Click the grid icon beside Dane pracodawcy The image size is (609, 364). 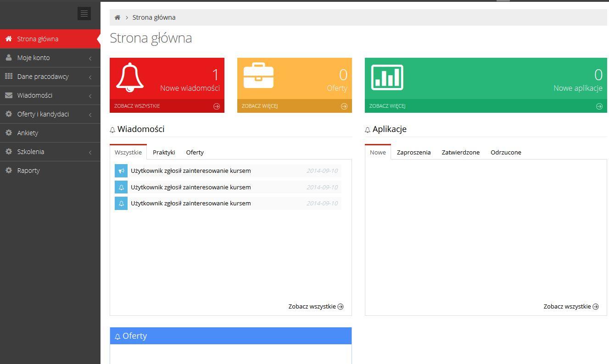8,77
